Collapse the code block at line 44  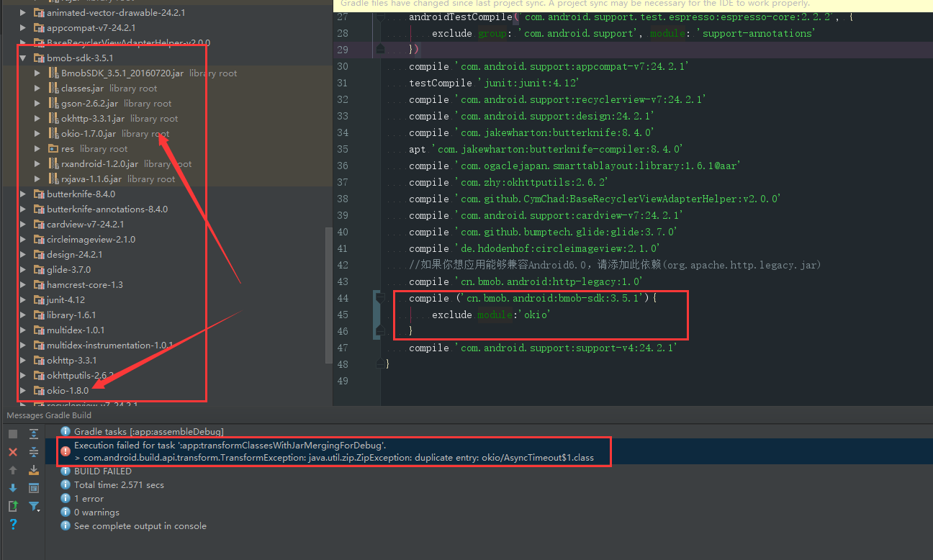pos(379,298)
